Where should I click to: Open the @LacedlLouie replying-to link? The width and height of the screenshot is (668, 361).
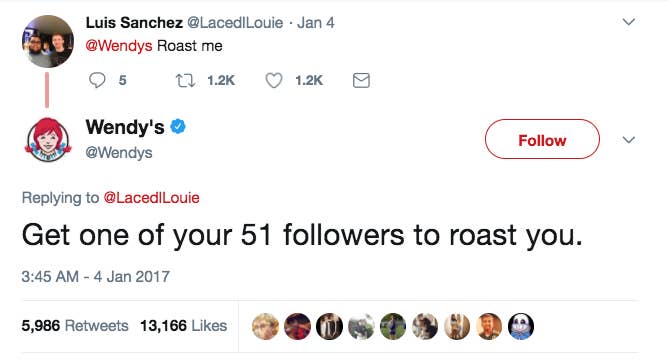click(152, 198)
